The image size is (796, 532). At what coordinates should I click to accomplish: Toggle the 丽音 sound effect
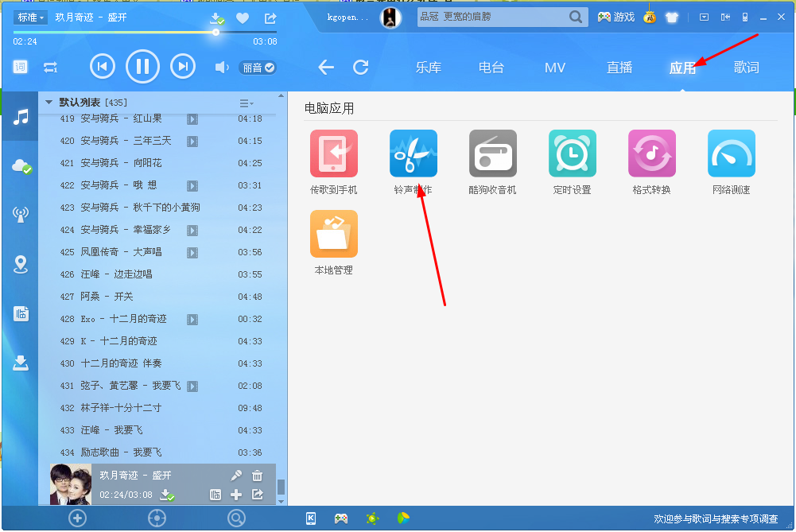[258, 68]
